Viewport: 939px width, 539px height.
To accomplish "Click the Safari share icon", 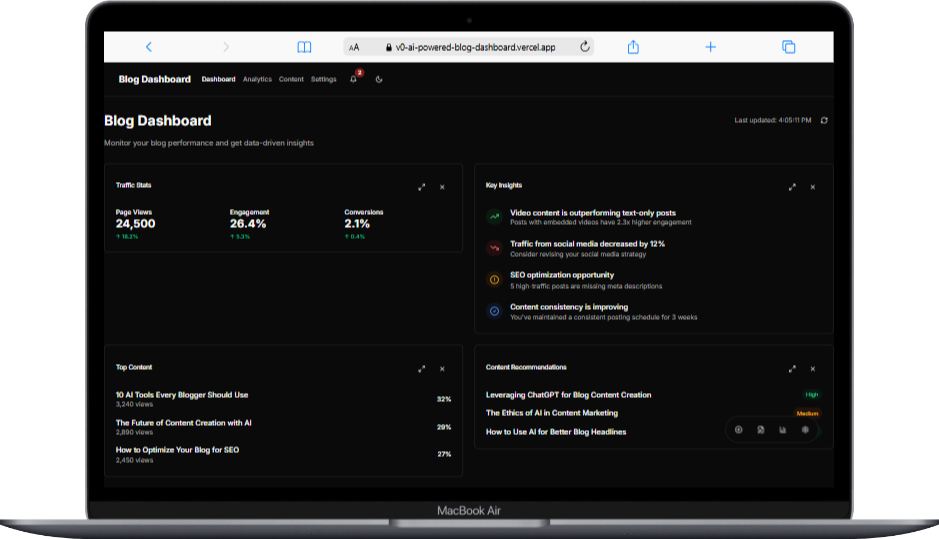I will pos(633,47).
